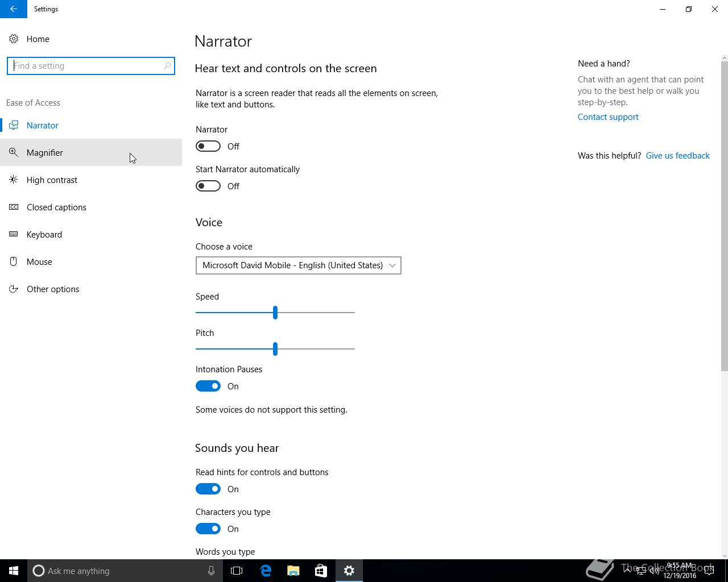Click the Other options icon in sidebar
This screenshot has height=582, width=728.
click(x=14, y=289)
